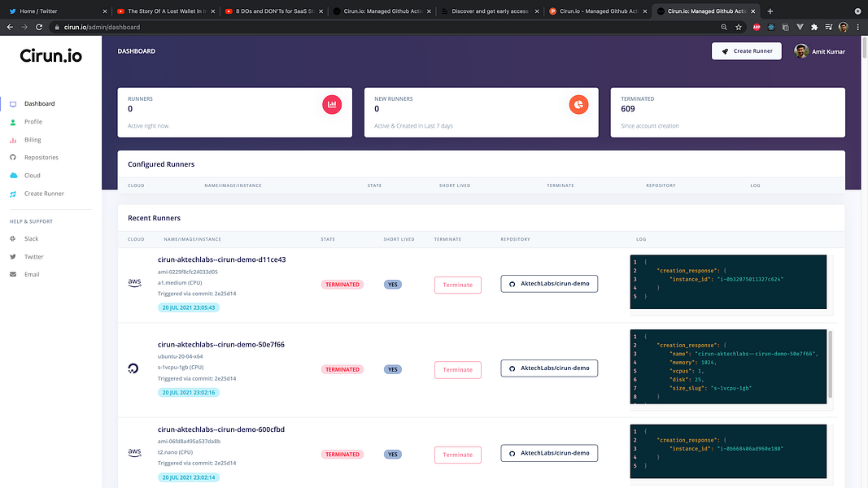Open AktechLabs/cirun-demo repo for 50e7f66 runner
Image resolution: width=868 pixels, height=488 pixels.
coord(549,368)
